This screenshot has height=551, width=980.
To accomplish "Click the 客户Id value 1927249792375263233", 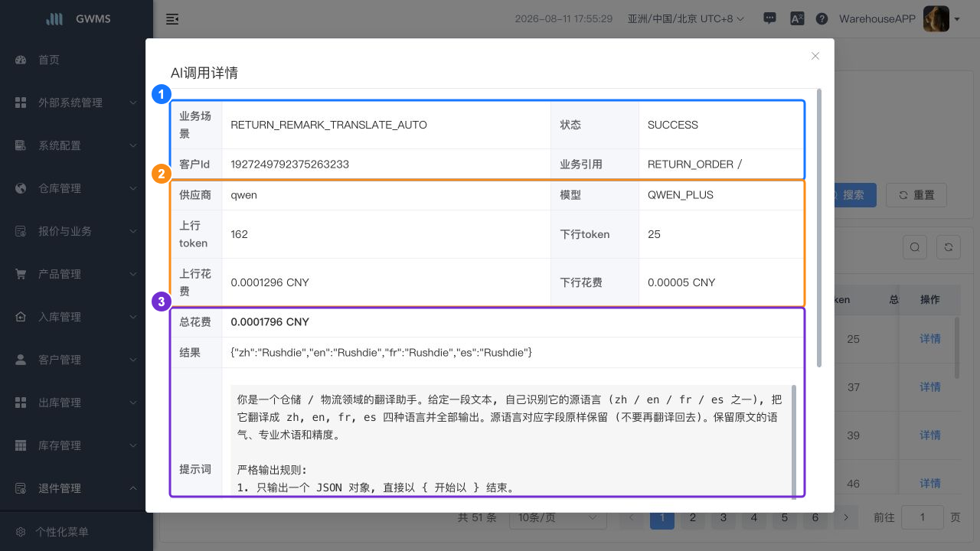I will [290, 164].
